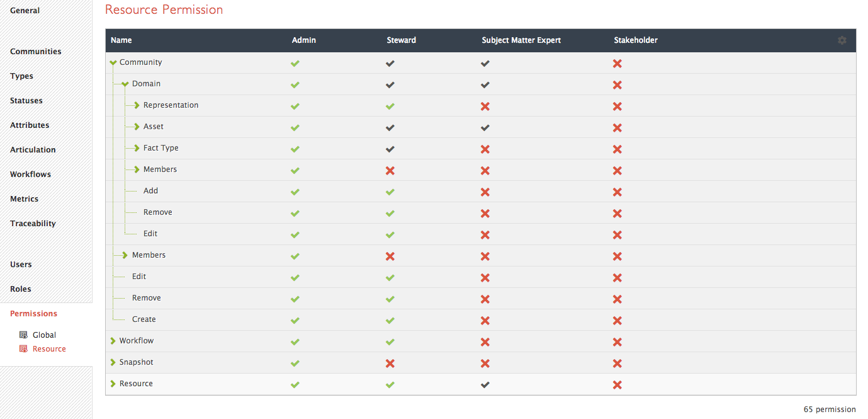Click the Global permissions table icon
The height and width of the screenshot is (419, 868).
(x=23, y=335)
